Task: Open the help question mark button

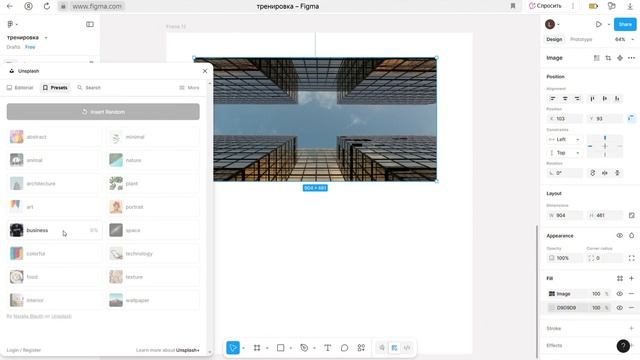Action: [x=623, y=346]
